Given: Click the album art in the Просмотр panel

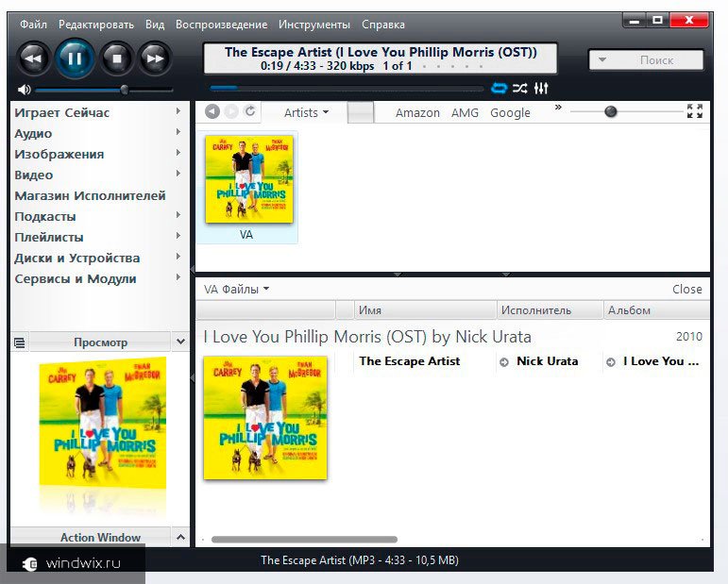Looking at the screenshot, I should click(x=103, y=422).
